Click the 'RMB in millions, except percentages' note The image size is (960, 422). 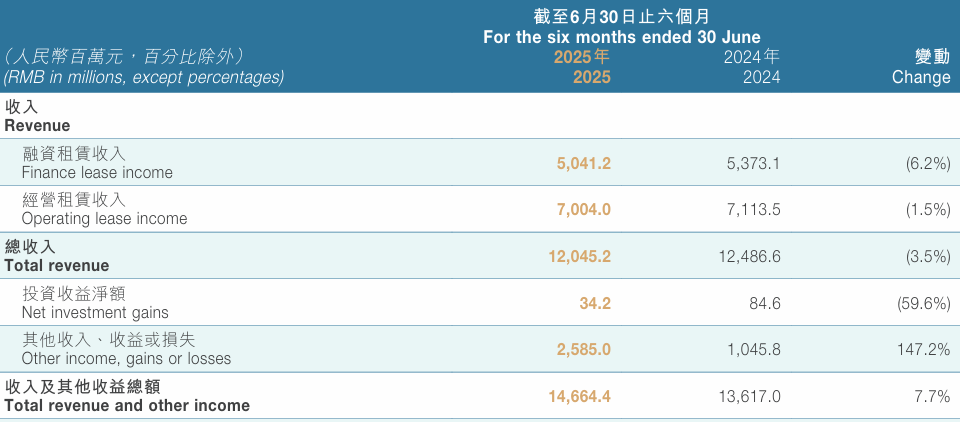click(x=144, y=77)
